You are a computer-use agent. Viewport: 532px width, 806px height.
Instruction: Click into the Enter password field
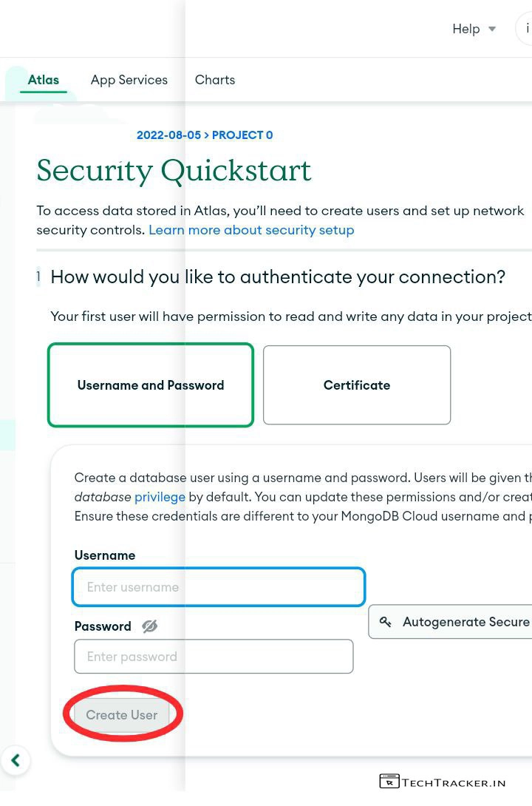pos(214,657)
